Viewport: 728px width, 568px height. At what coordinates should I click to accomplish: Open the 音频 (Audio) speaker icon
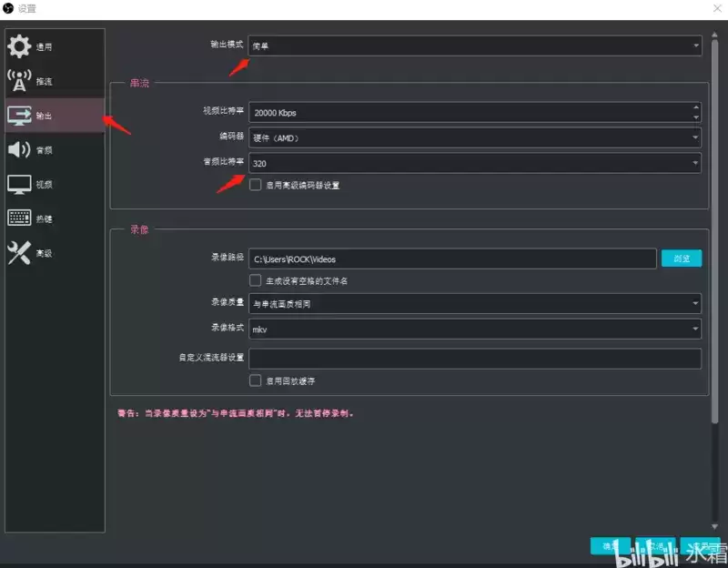click(19, 149)
